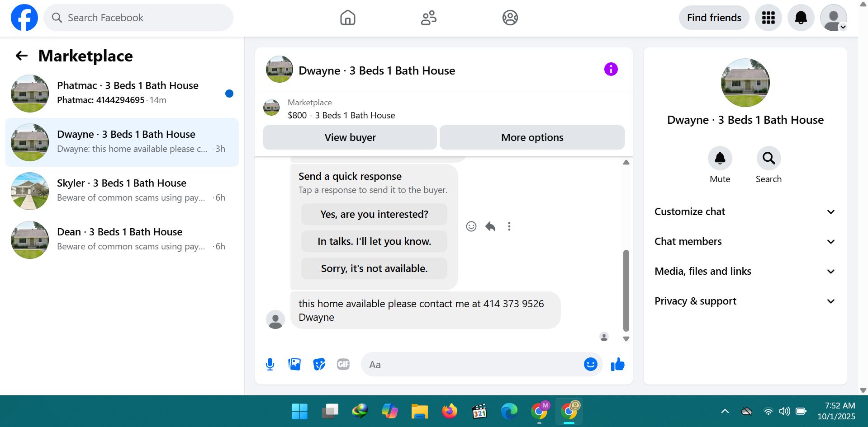Open the Groups icon in top bar

pyautogui.click(x=510, y=18)
